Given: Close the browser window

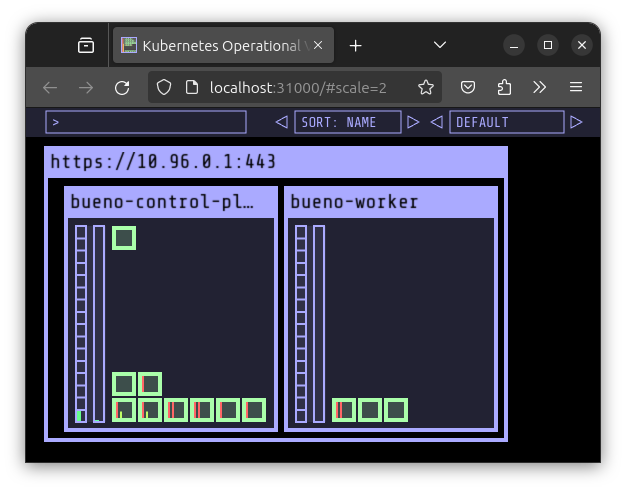Looking at the screenshot, I should point(582,45).
